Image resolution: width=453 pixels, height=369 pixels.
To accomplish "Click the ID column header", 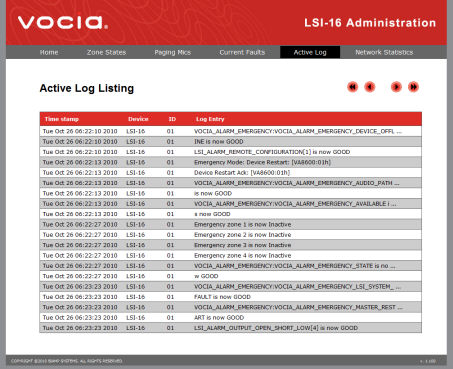I will [172, 119].
